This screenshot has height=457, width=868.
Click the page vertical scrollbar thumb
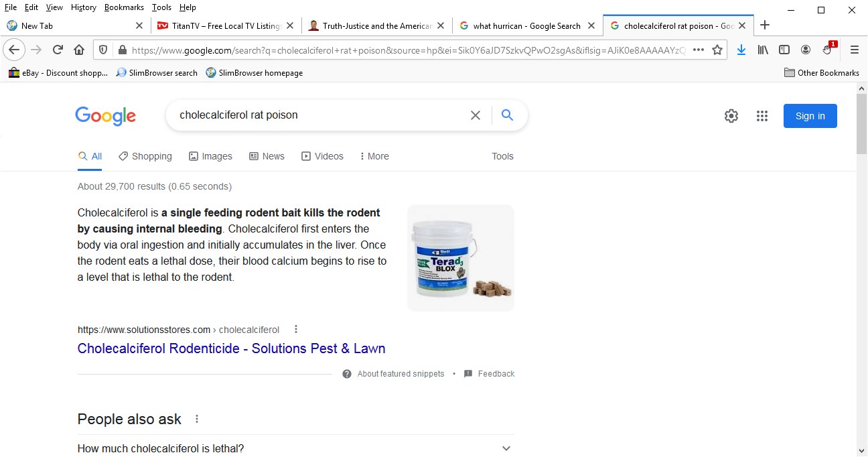(861, 124)
